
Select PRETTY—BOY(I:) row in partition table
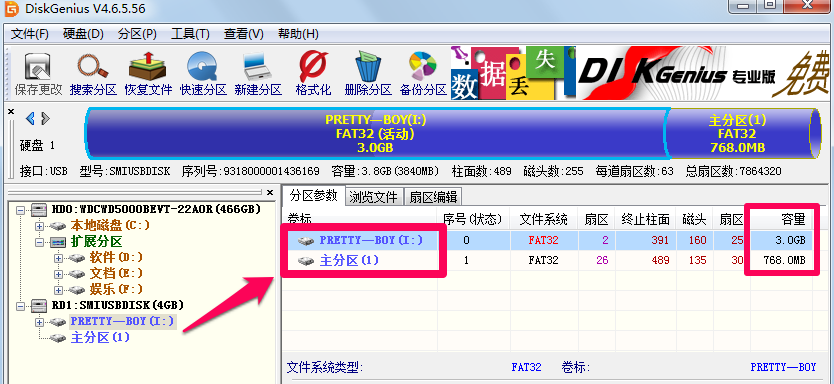tap(547, 240)
